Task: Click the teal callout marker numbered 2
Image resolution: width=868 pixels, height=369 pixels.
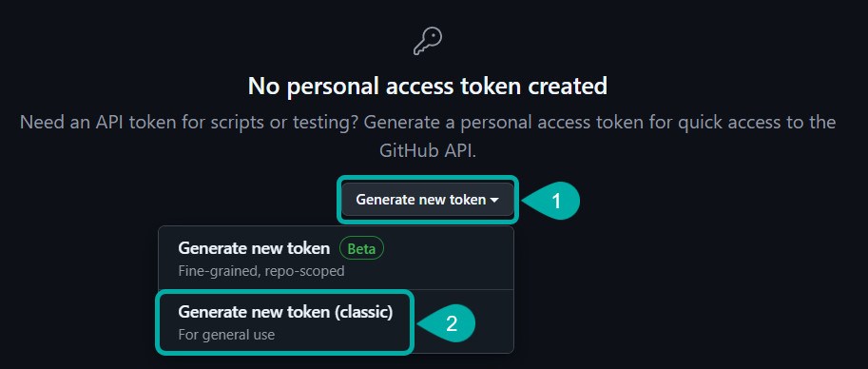Action: (x=447, y=323)
